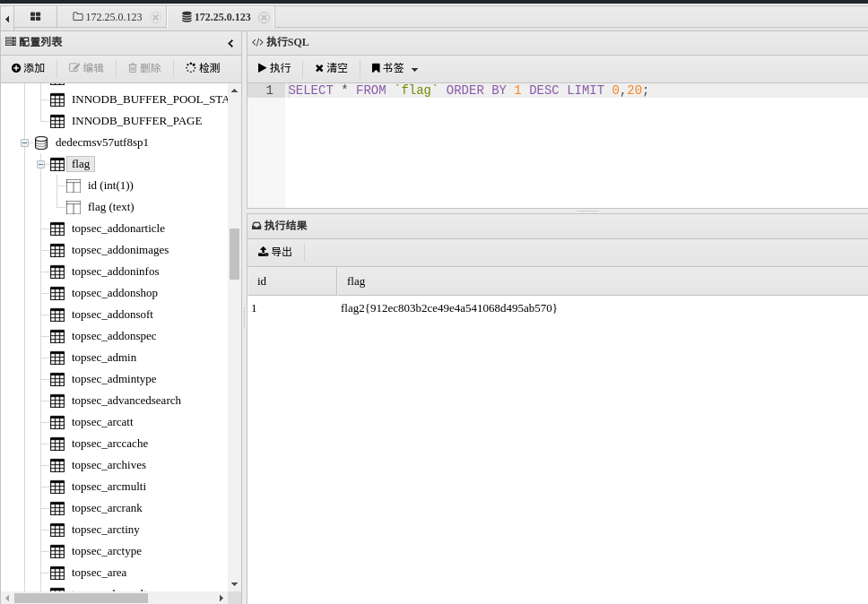Click the tree horizontal scrollbar thumb
Image resolution: width=868 pixels, height=604 pixels.
coord(81,598)
